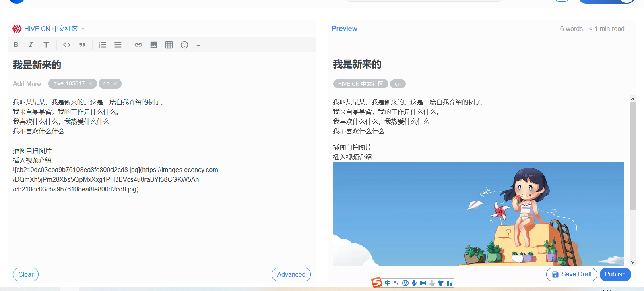Click the hive-105017 tag label
This screenshot has width=644, height=291.
69,83
